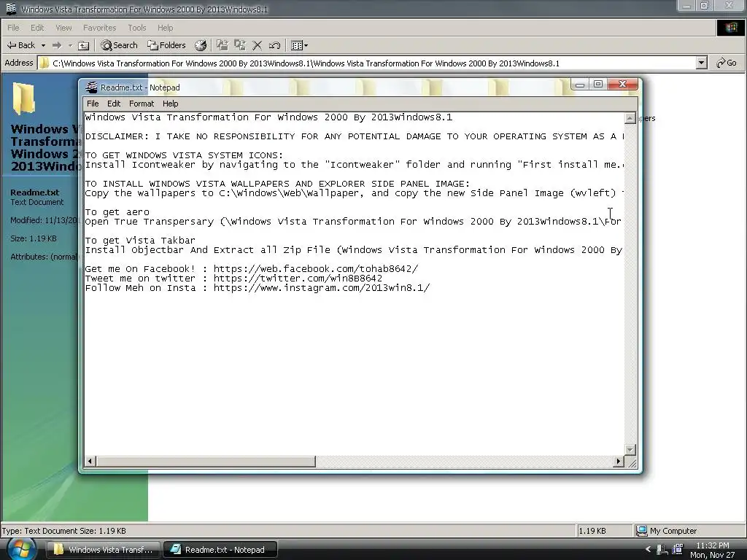This screenshot has height=560, width=747.
Task: Open Notepad's Edit menu
Action: [114, 104]
